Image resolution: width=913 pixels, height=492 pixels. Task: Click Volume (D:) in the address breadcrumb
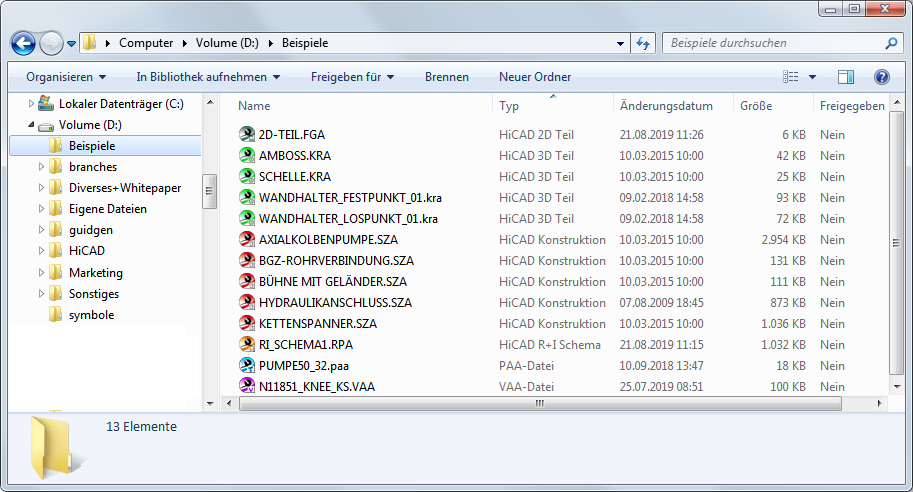tap(227, 43)
